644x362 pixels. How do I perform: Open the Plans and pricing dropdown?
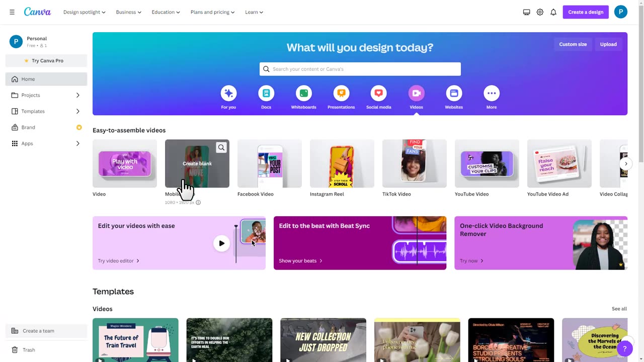point(213,12)
